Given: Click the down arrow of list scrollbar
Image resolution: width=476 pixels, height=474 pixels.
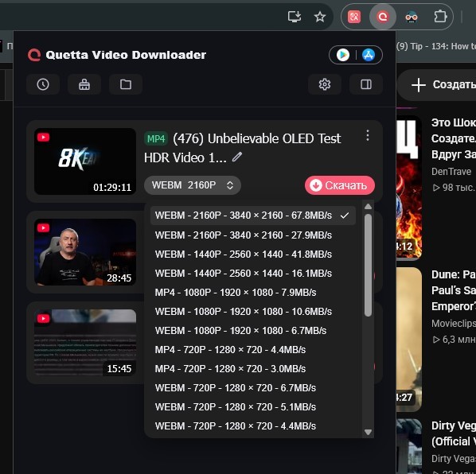Looking at the screenshot, I should [368, 432].
